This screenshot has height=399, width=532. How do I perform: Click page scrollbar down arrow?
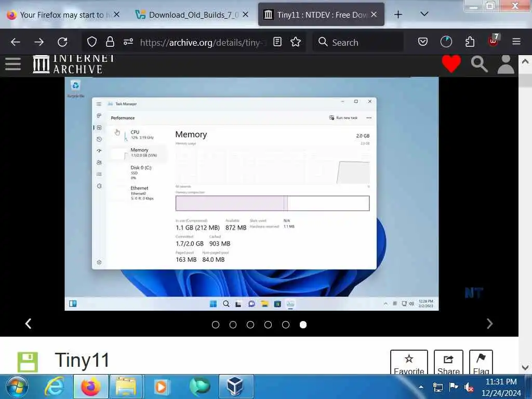525,367
